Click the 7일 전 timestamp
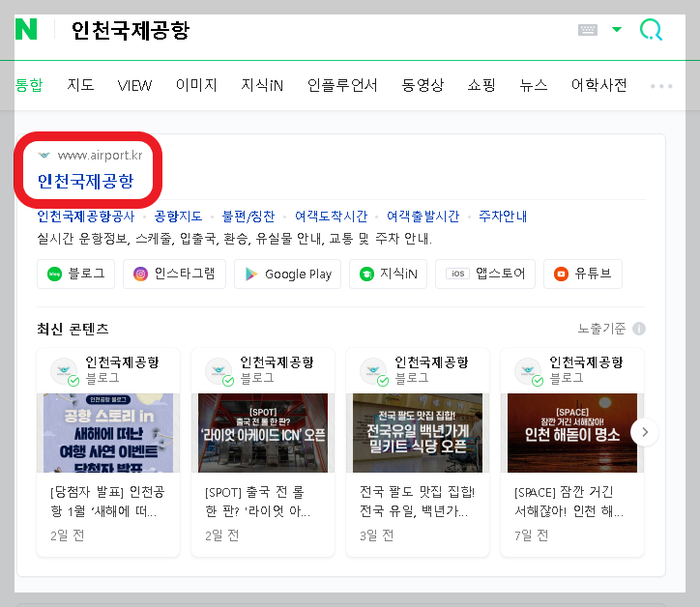Image resolution: width=700 pixels, height=607 pixels. 531,535
